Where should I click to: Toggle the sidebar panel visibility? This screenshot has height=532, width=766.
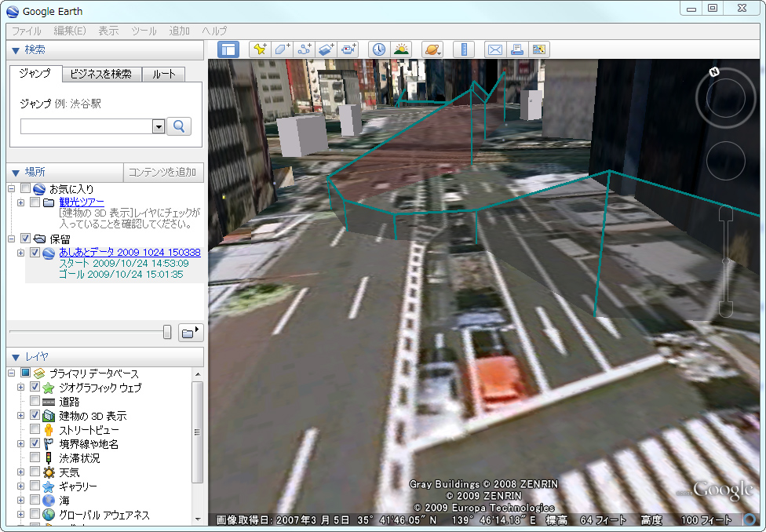pyautogui.click(x=228, y=49)
